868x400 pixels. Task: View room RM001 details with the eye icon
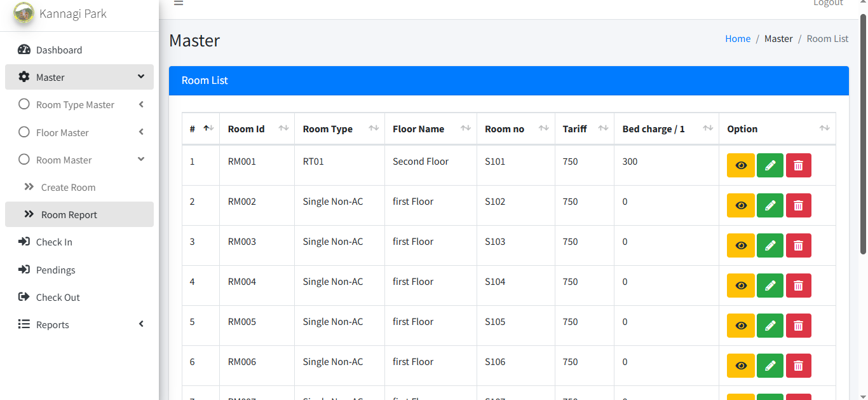740,165
